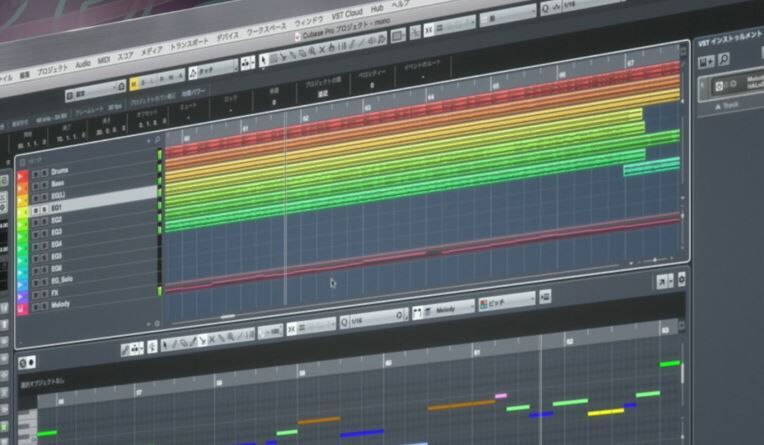The height and width of the screenshot is (445, 764).
Task: Click the Melody track MIDI icon in color strip
Action: [22, 309]
